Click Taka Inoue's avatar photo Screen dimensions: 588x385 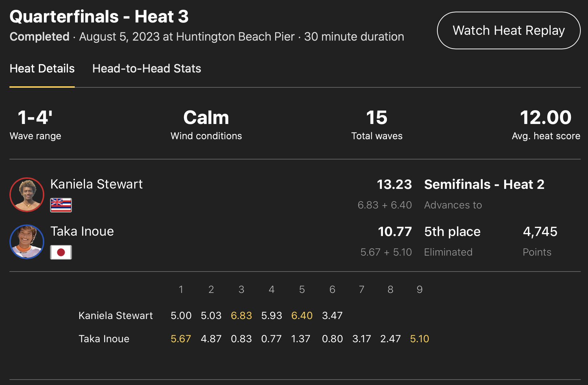click(x=27, y=242)
